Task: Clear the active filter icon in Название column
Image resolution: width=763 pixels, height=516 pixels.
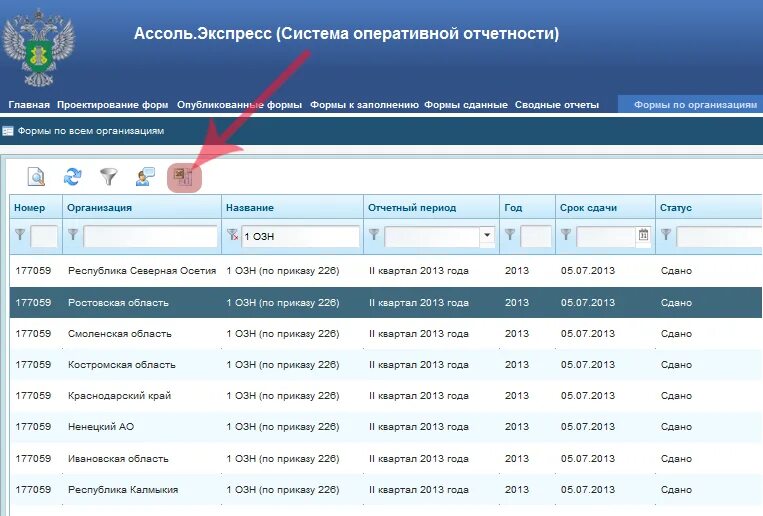Action: (x=233, y=235)
